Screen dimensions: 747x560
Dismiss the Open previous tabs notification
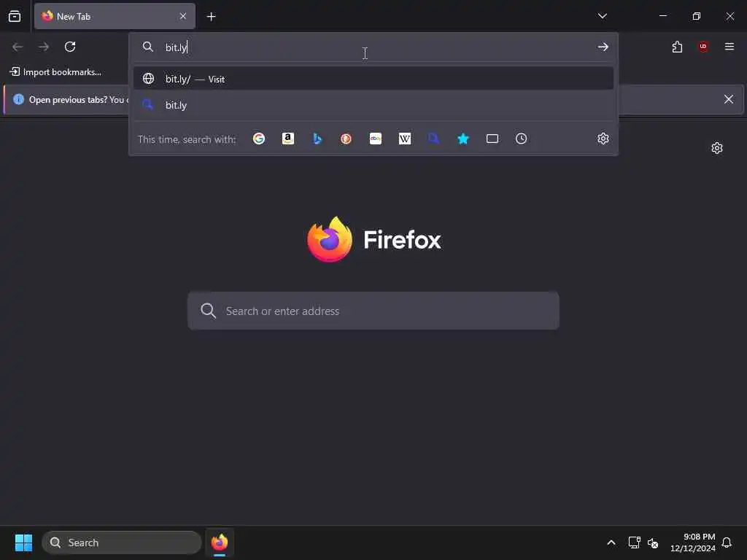coord(729,99)
